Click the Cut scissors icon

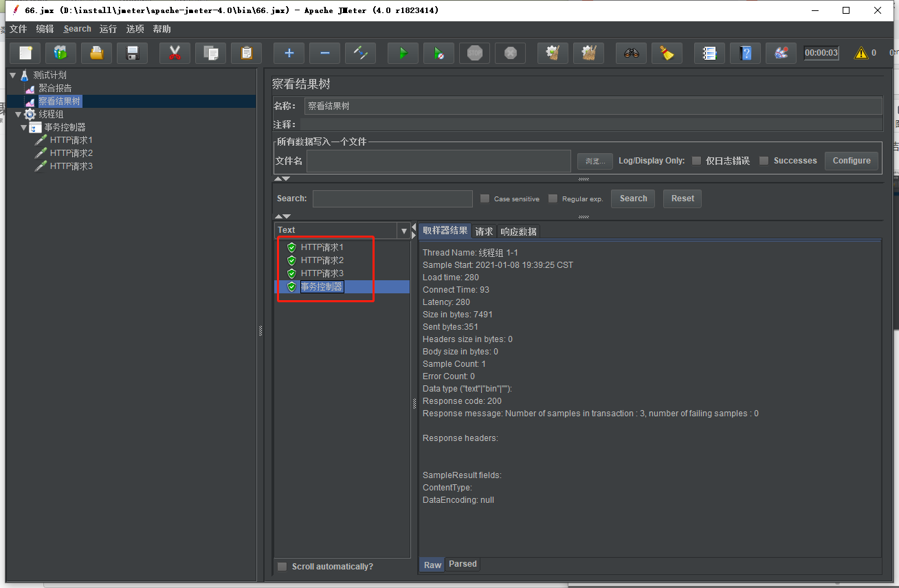point(175,53)
